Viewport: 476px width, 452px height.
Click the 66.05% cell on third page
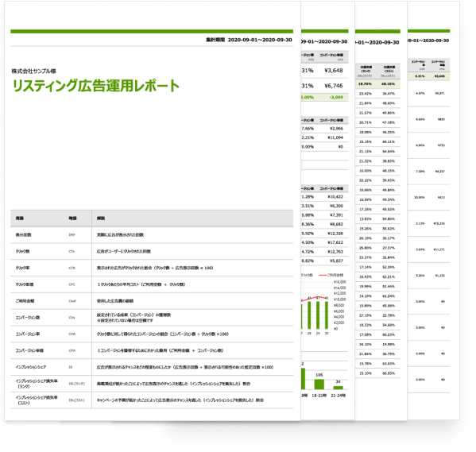point(389,373)
